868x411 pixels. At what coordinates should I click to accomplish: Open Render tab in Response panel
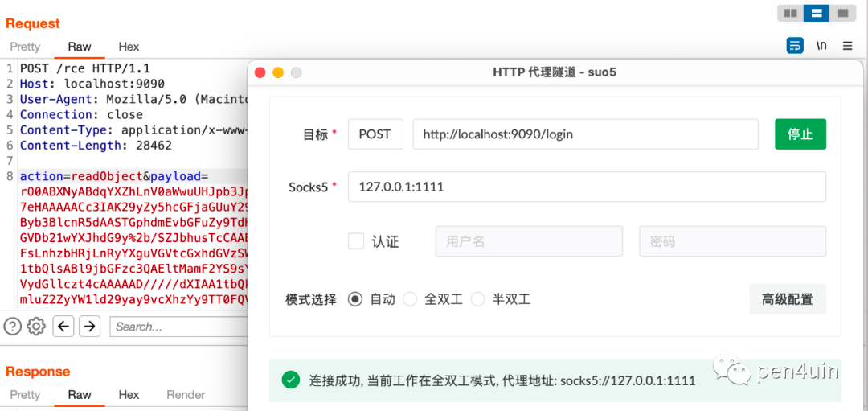click(186, 394)
